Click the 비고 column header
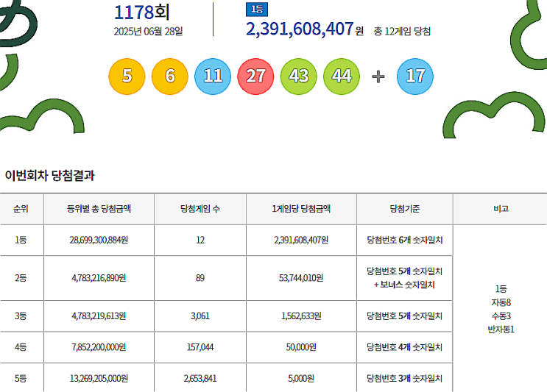The height and width of the screenshot is (392, 547). [501, 209]
